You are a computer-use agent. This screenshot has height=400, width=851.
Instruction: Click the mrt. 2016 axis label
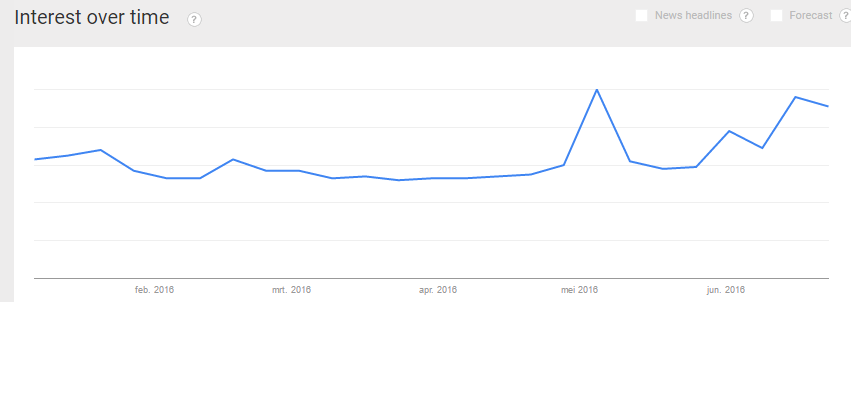click(x=291, y=290)
